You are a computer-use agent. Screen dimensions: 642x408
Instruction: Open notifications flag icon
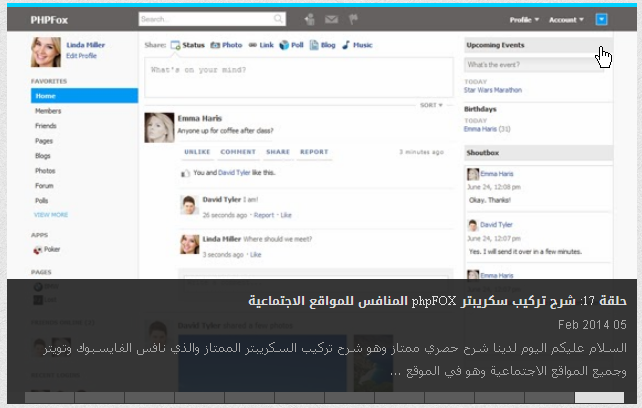pos(353,19)
